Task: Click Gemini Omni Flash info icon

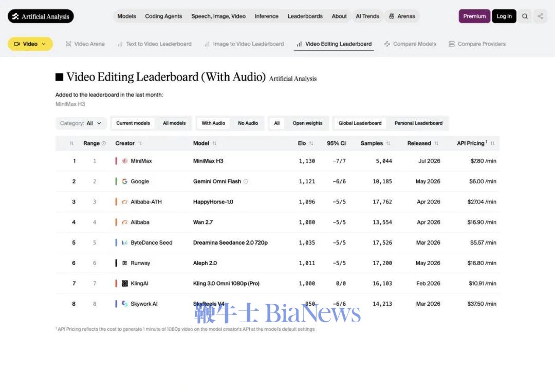Action: [246, 181]
